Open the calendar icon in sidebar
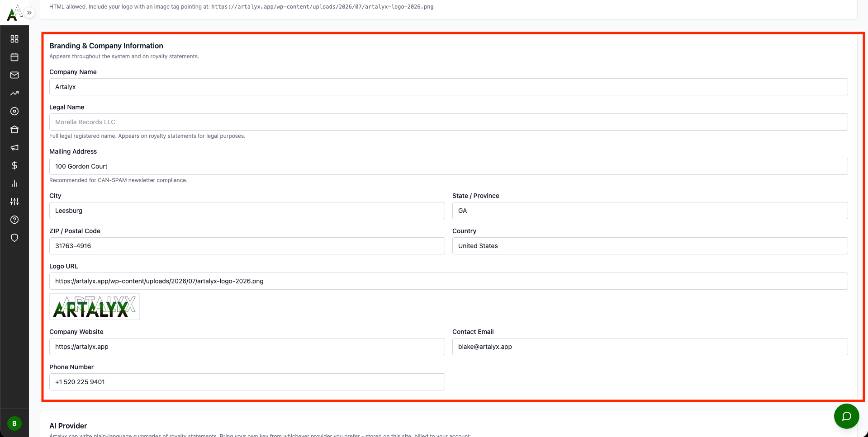This screenshot has width=868, height=437. pos(14,57)
